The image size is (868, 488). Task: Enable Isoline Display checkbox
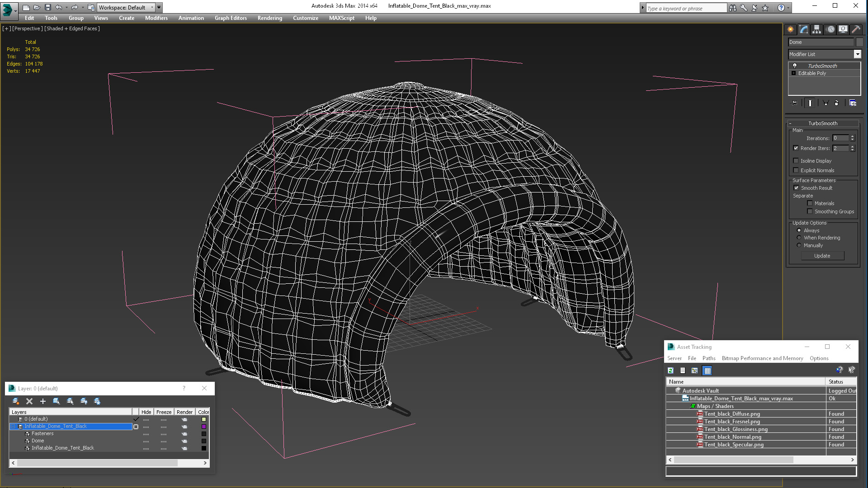[796, 161]
